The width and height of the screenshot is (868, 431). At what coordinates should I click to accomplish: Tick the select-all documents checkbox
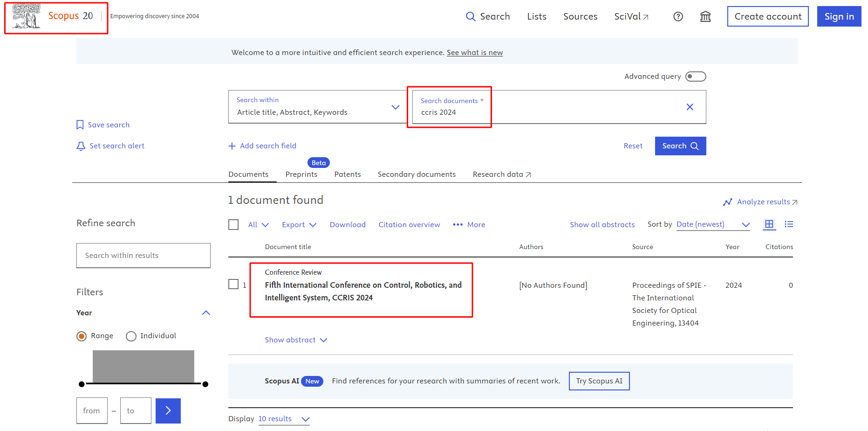pos(233,224)
